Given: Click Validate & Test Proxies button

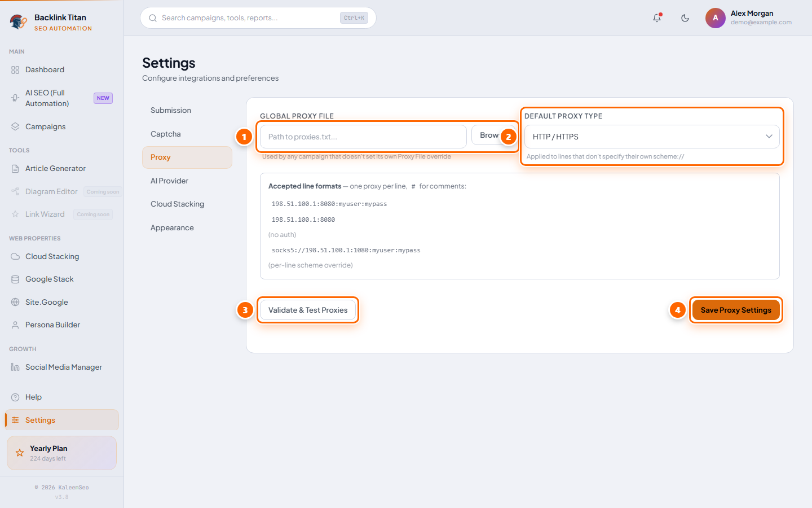Looking at the screenshot, I should coord(308,310).
